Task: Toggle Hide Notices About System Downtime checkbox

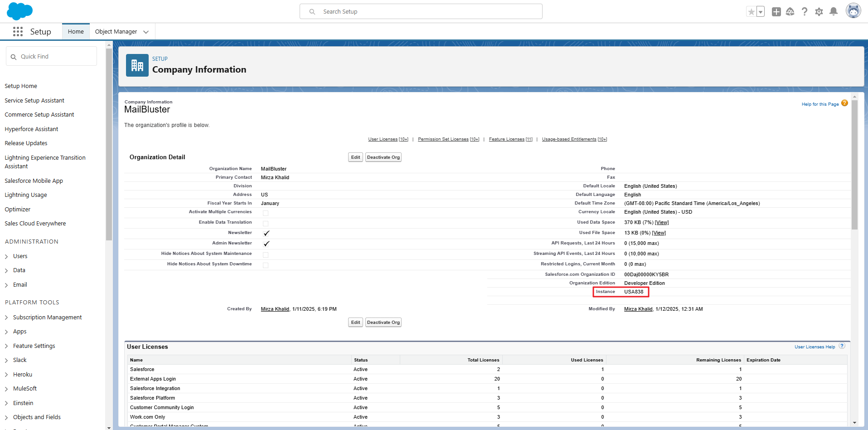Action: (x=266, y=265)
